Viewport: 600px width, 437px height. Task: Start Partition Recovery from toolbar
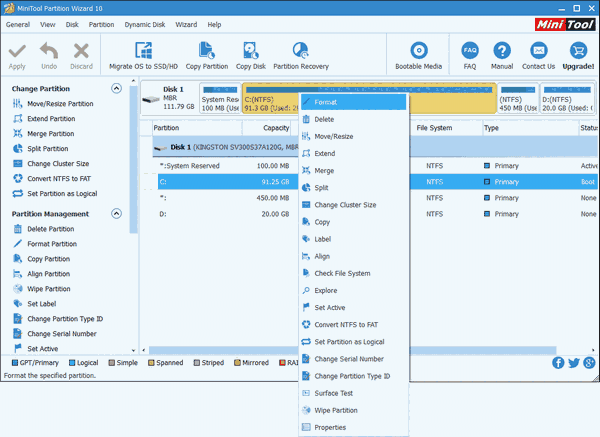300,50
